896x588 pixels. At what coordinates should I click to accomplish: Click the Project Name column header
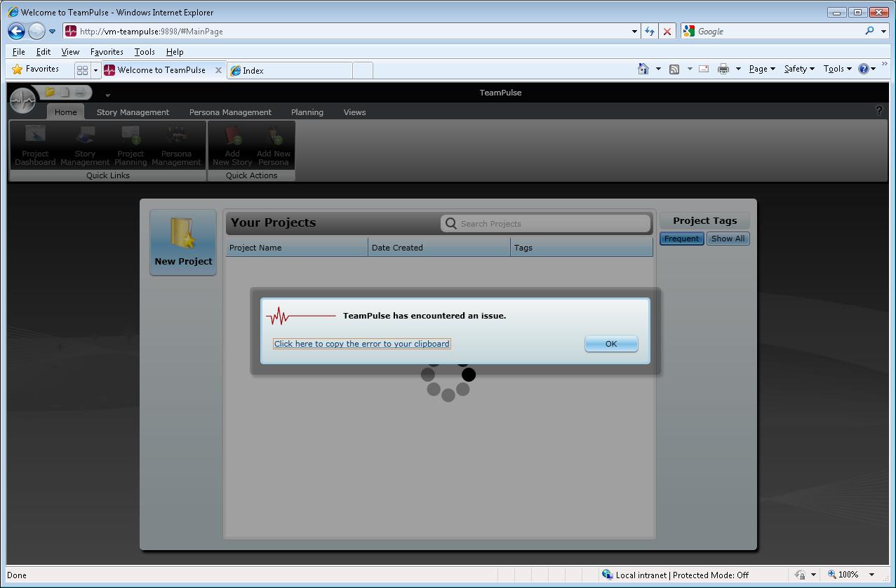(x=297, y=247)
